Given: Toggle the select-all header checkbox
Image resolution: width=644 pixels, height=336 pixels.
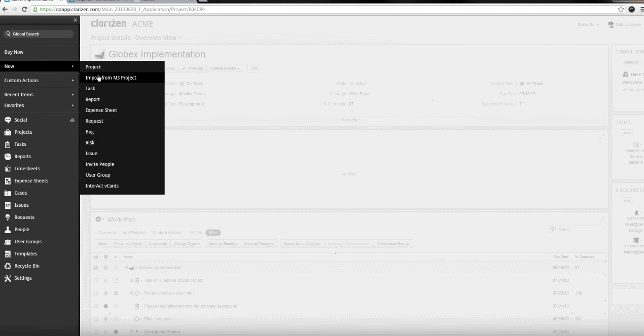Looking at the screenshot, I should click(x=96, y=257).
